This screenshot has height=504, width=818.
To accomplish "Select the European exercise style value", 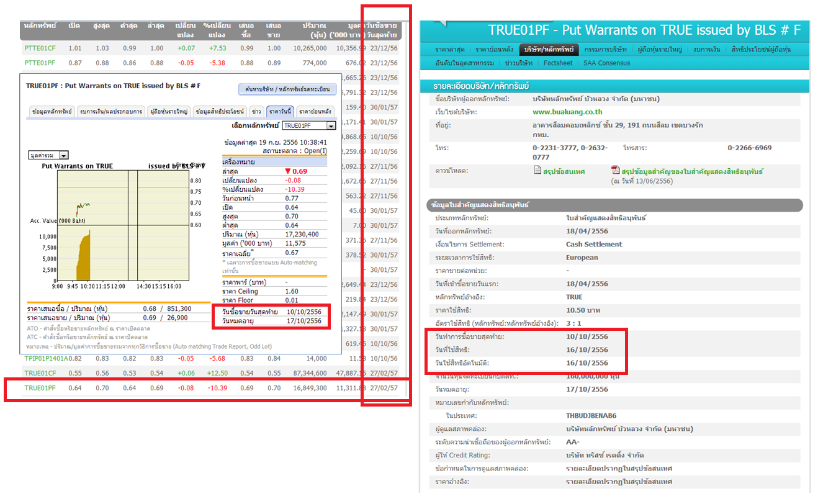I will coord(582,258).
